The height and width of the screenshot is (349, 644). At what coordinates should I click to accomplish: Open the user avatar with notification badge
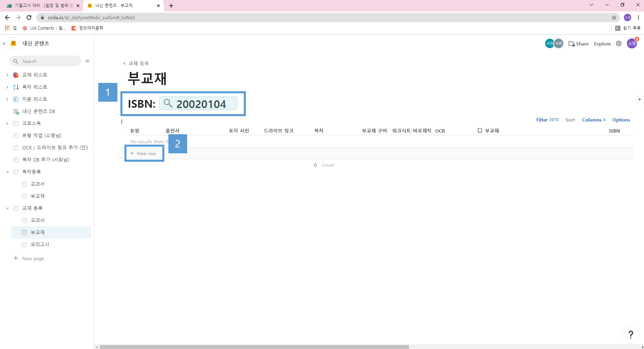click(x=632, y=44)
